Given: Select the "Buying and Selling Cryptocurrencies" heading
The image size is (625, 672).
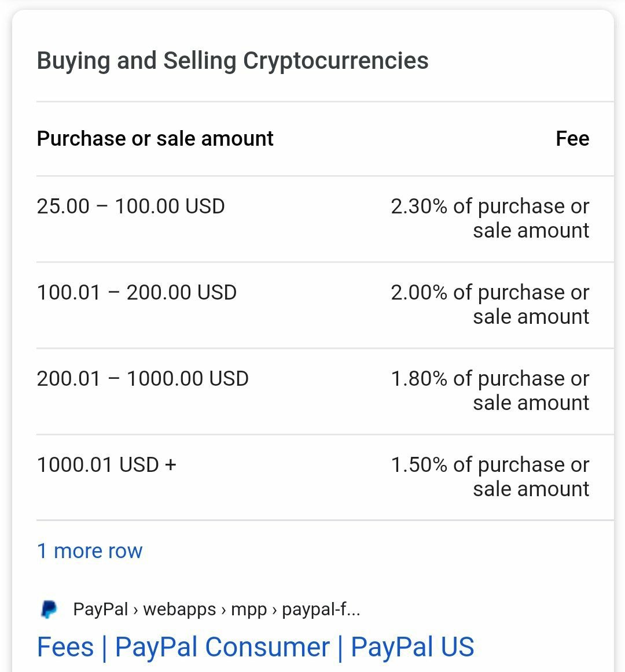Looking at the screenshot, I should (x=233, y=60).
